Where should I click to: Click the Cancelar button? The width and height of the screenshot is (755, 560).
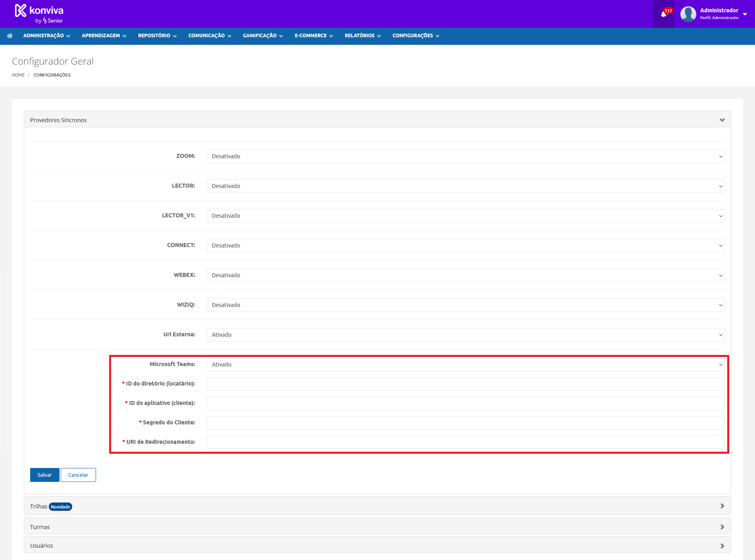tap(78, 475)
